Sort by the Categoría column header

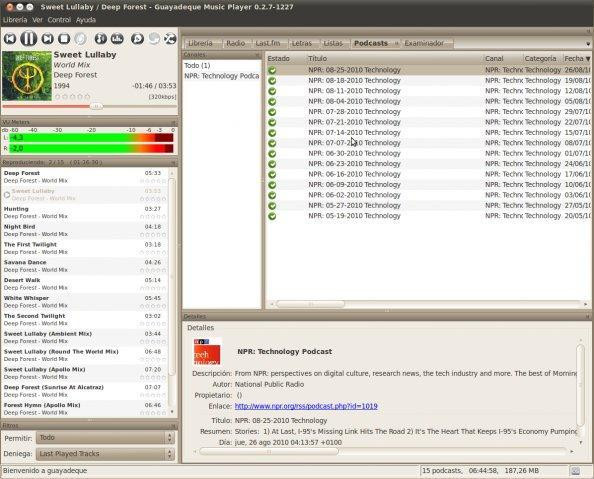(542, 58)
